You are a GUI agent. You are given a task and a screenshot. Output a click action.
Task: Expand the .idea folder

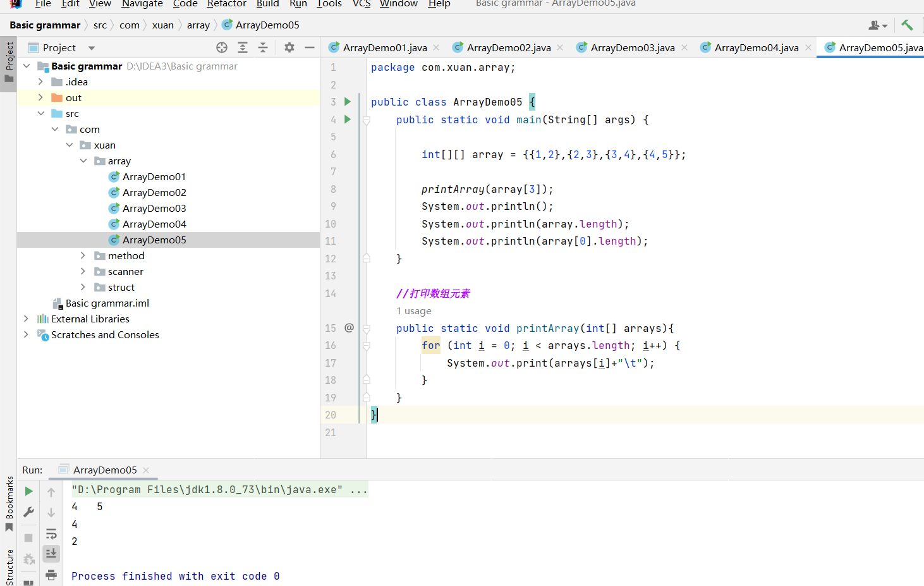40,82
